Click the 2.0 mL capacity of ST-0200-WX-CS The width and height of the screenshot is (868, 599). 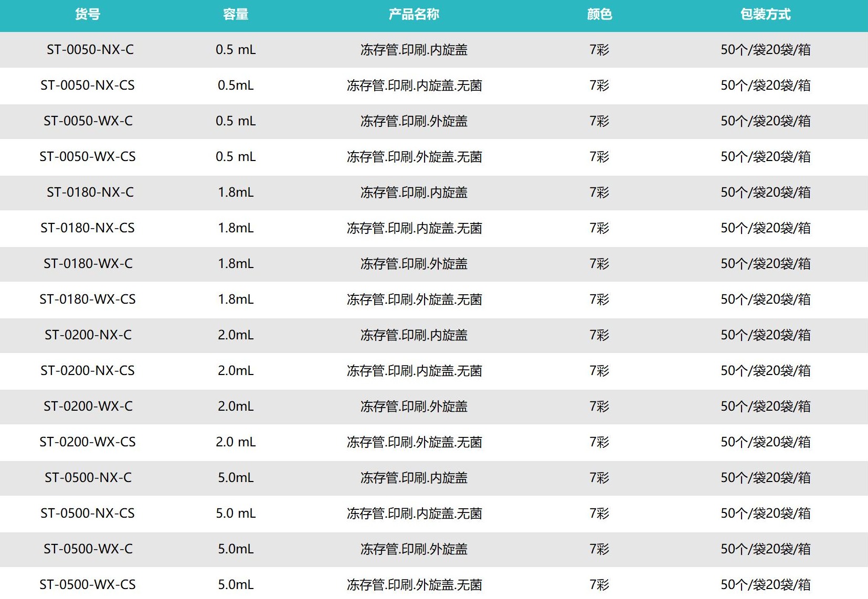click(x=236, y=442)
